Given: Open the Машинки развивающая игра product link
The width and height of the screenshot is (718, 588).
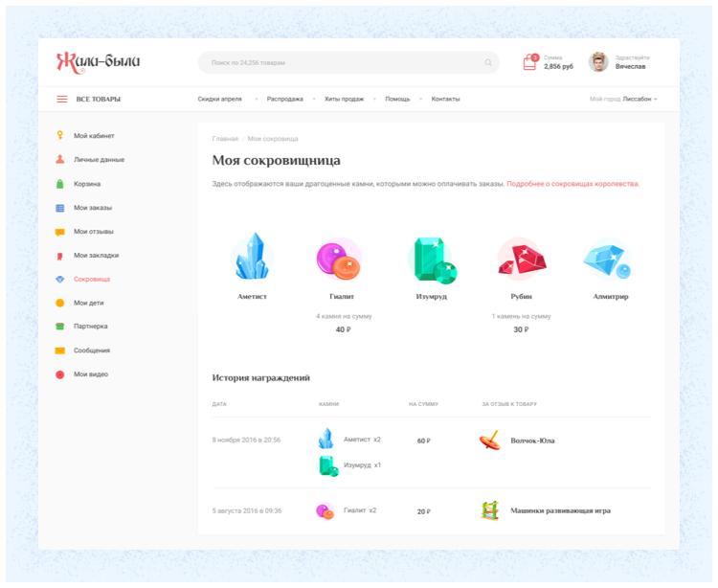Looking at the screenshot, I should tap(560, 511).
